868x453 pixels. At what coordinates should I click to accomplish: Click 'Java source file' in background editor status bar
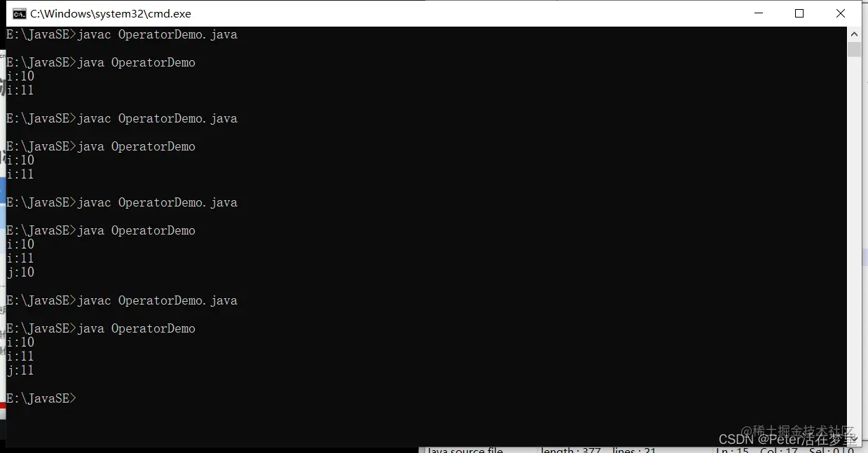pos(464,449)
